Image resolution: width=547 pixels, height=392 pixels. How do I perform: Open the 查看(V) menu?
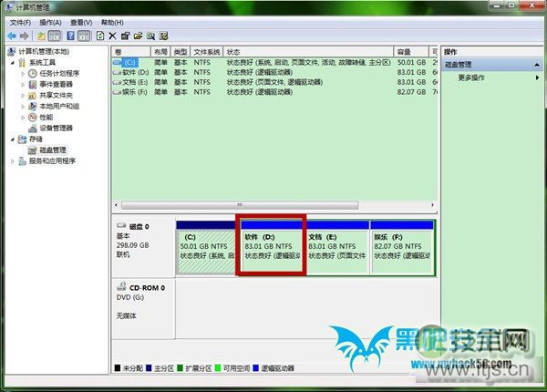tap(81, 23)
